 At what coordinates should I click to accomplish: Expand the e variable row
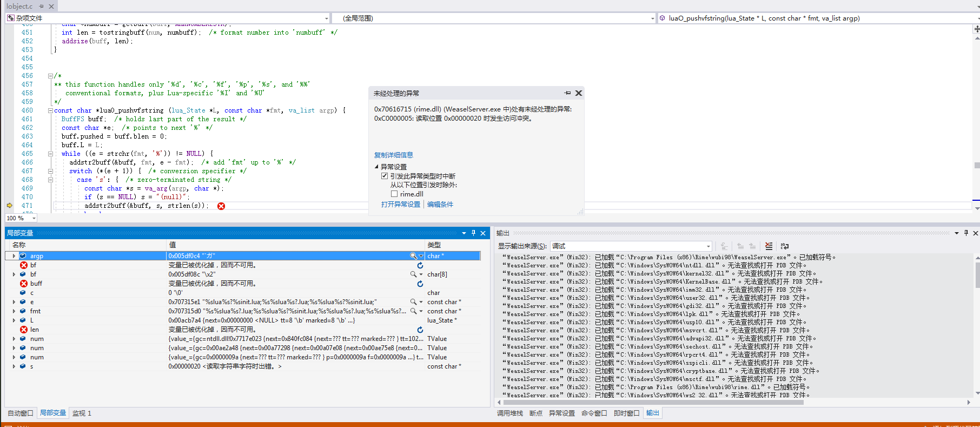(14, 302)
